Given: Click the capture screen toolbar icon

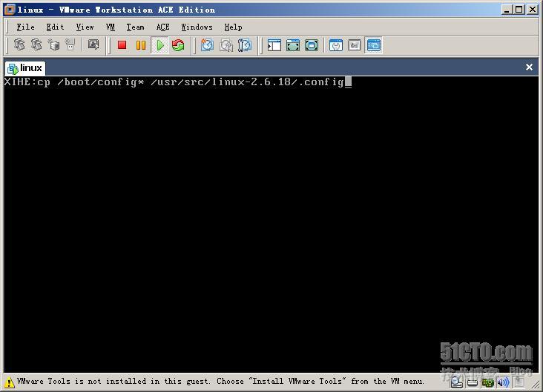Looking at the screenshot, I should click(93, 44).
